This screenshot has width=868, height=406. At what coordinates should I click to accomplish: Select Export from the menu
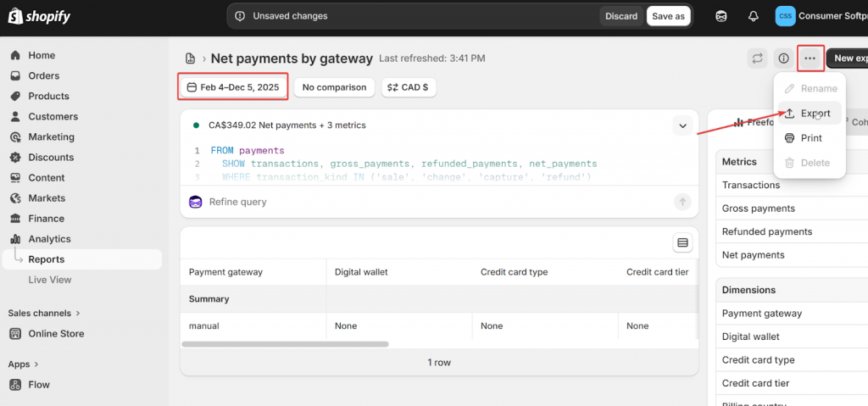(x=809, y=114)
